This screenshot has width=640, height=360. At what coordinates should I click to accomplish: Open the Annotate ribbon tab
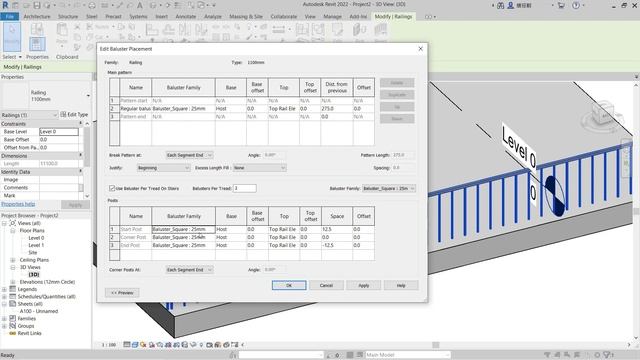[x=186, y=17]
